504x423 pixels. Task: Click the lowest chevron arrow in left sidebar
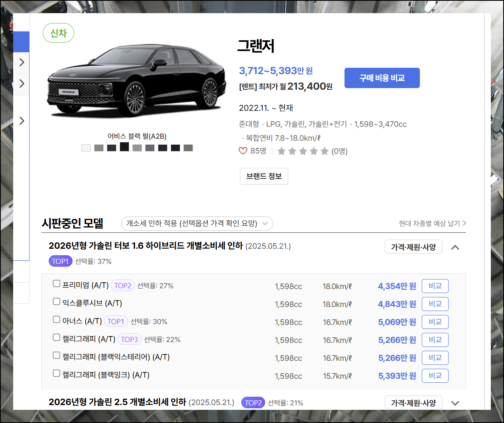(22, 121)
